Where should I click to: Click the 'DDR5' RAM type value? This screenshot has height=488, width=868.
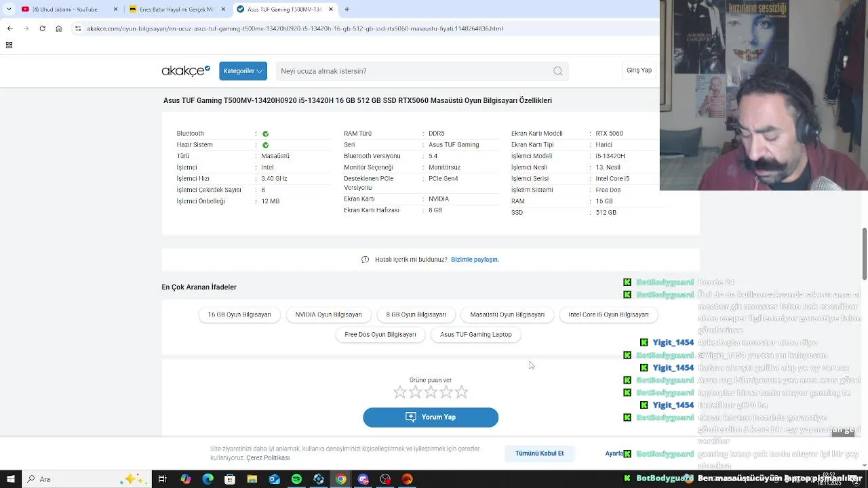coord(437,134)
